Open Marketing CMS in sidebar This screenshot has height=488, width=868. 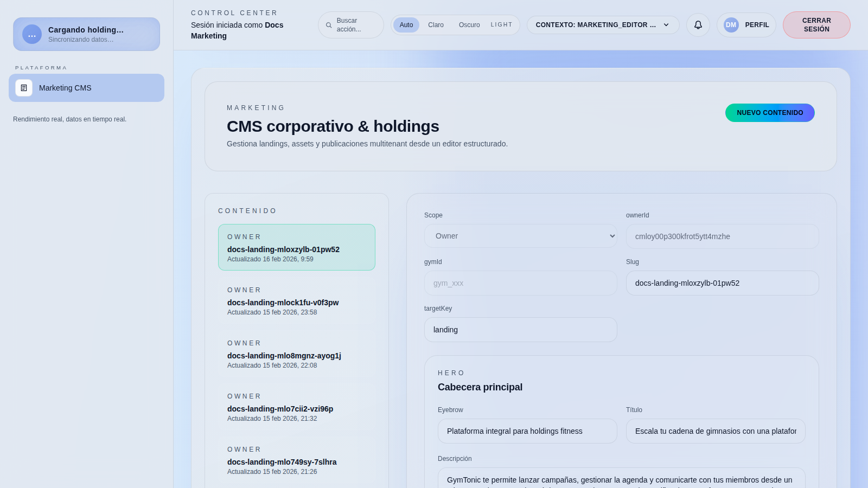click(x=87, y=88)
